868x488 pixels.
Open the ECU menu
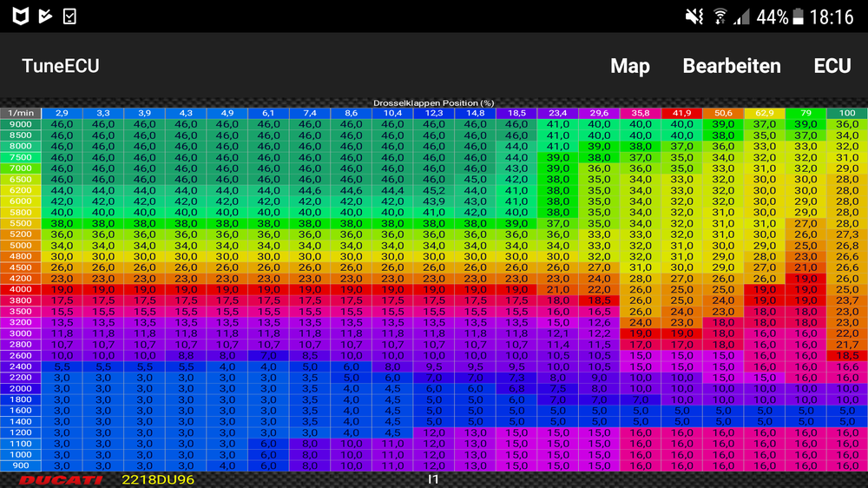[832, 67]
